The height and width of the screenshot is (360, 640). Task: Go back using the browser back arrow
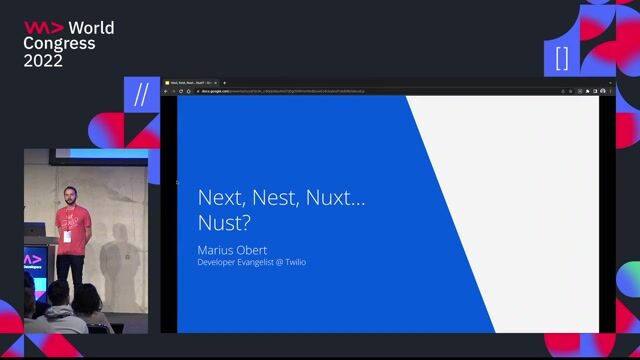pos(166,91)
